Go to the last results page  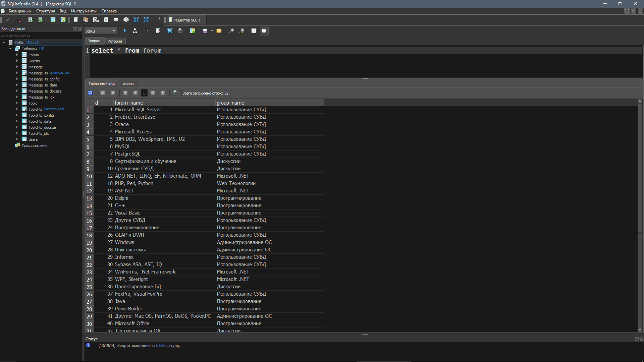coord(163,93)
